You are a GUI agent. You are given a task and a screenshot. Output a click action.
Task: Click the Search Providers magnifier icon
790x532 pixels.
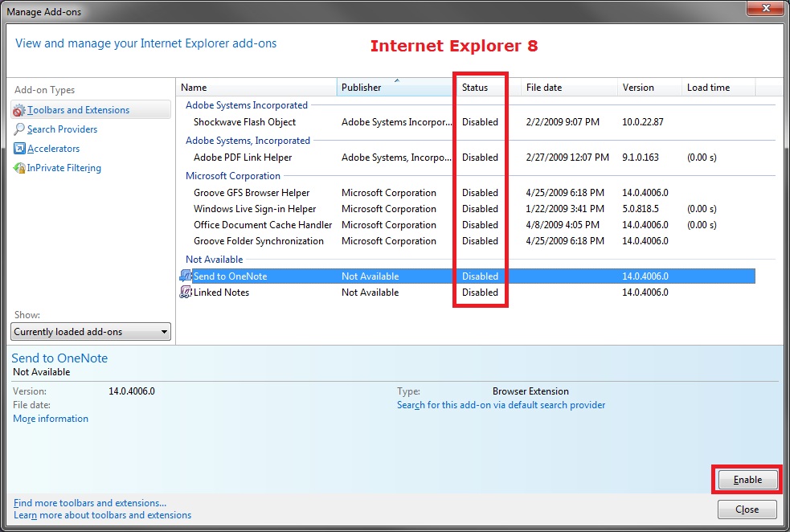click(19, 129)
